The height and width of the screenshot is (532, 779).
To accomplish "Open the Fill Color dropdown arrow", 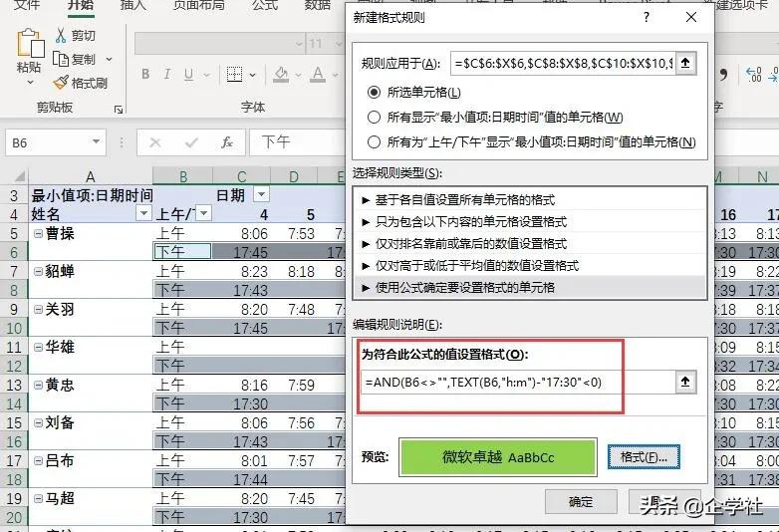I will pos(298,75).
